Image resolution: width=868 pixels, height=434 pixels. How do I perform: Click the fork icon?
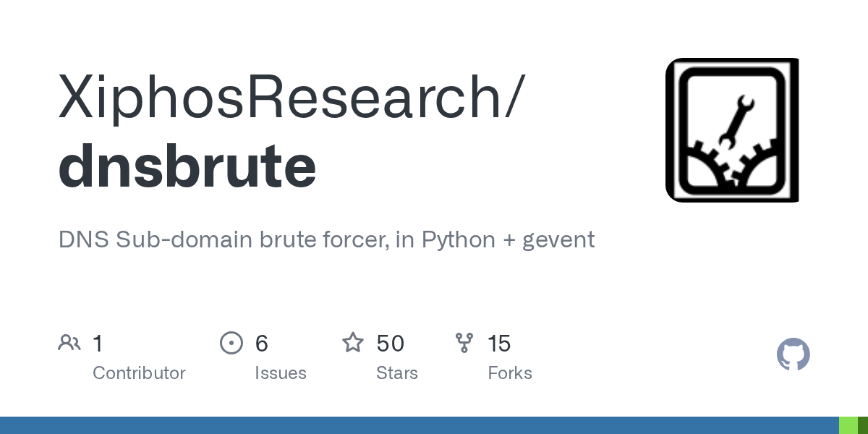(464, 343)
